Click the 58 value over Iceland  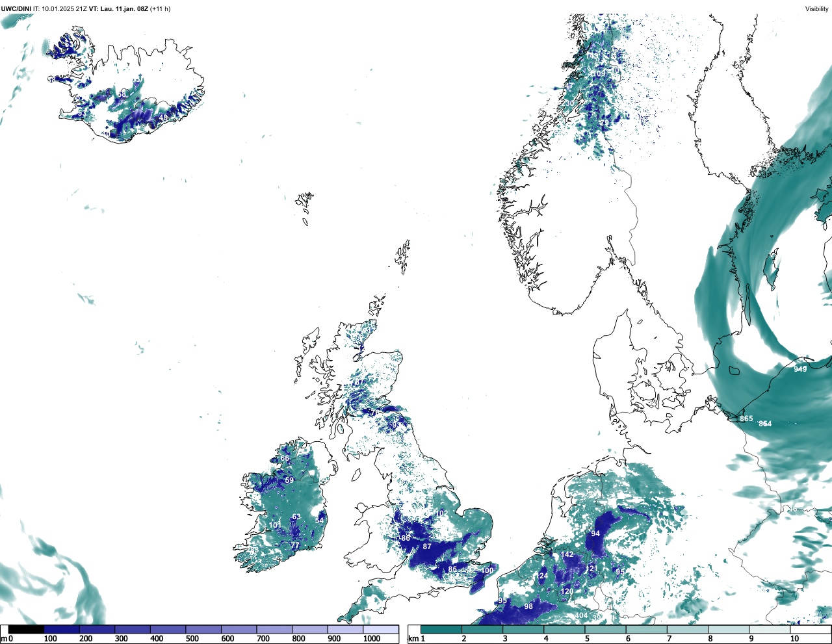click(x=122, y=94)
